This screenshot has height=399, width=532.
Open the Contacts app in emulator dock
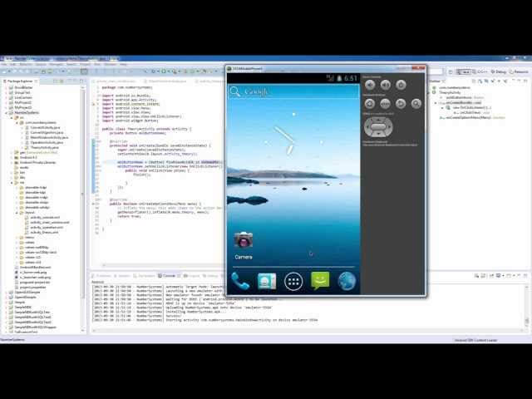tap(267, 281)
